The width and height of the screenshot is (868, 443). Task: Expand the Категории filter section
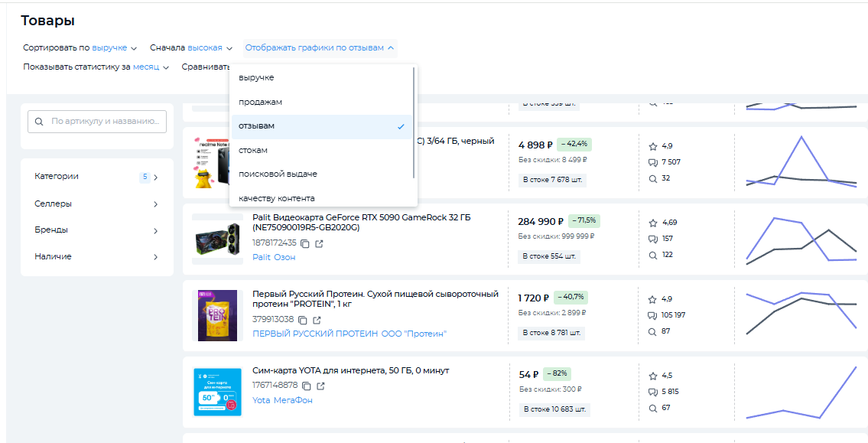96,177
